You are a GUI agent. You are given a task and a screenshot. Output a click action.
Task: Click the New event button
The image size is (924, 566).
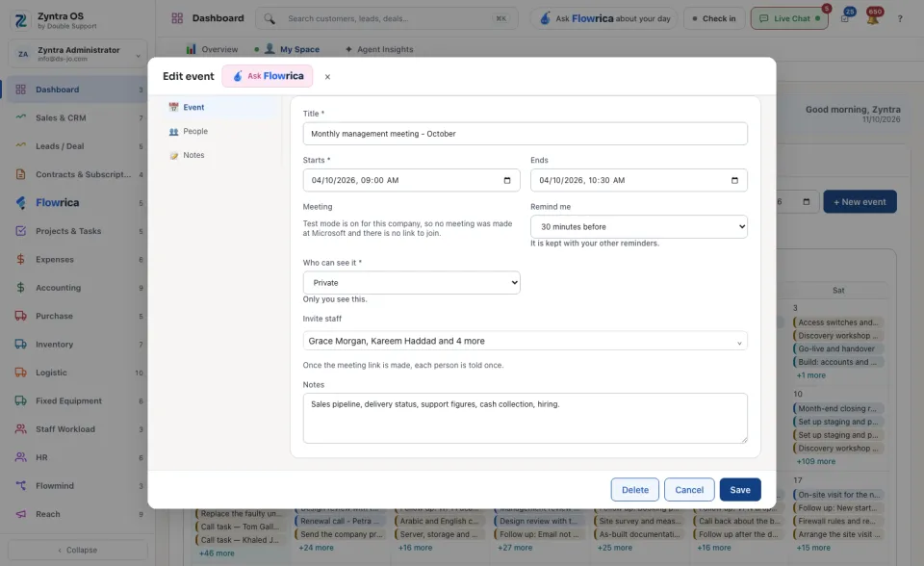[860, 201]
